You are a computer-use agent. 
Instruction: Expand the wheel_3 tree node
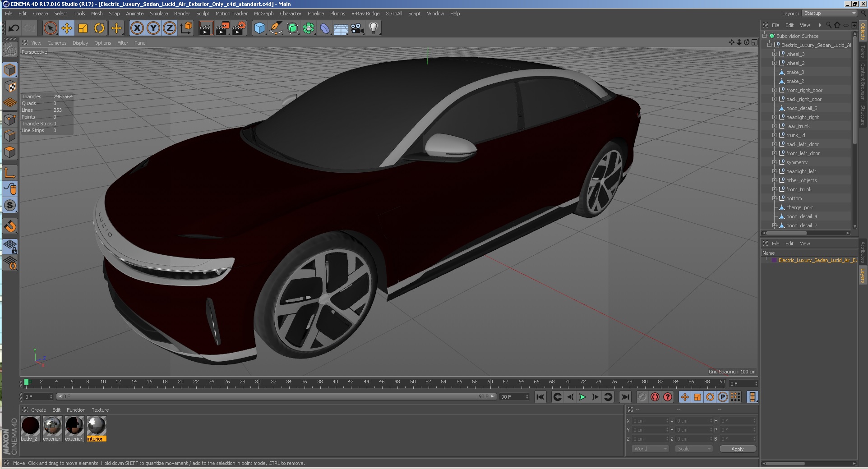point(774,54)
